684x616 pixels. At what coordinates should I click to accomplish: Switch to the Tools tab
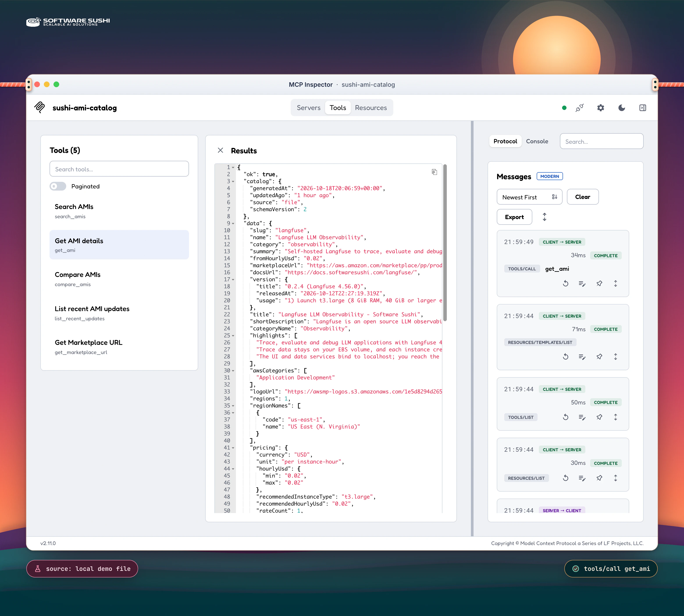tap(338, 108)
